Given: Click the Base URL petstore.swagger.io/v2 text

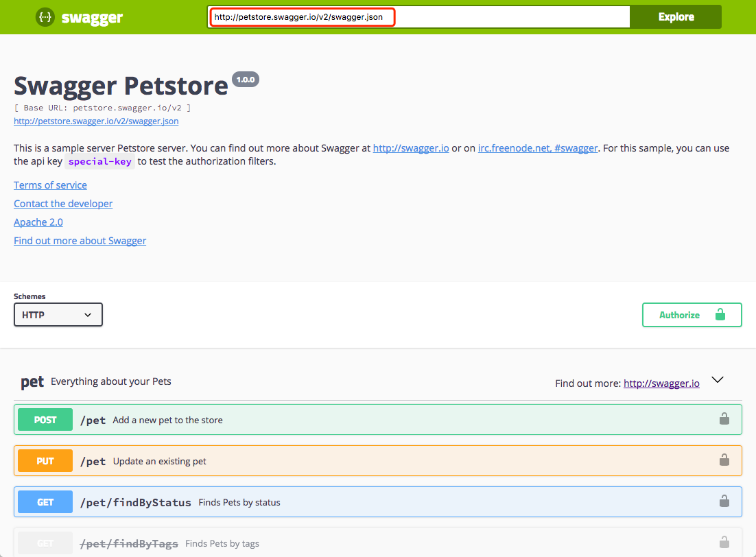Looking at the screenshot, I should 102,108.
